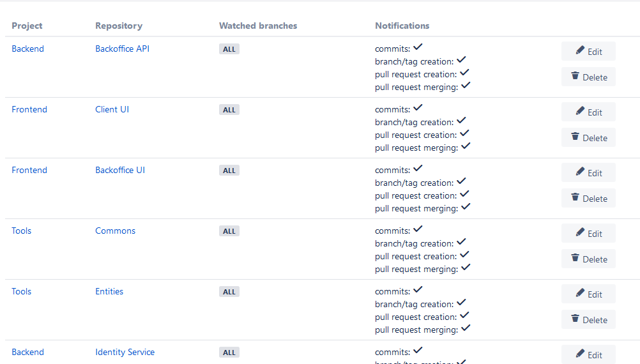Click the pencil icon for Backoffice API
Image resolution: width=640 pixels, height=364 pixels.
pyautogui.click(x=580, y=50)
